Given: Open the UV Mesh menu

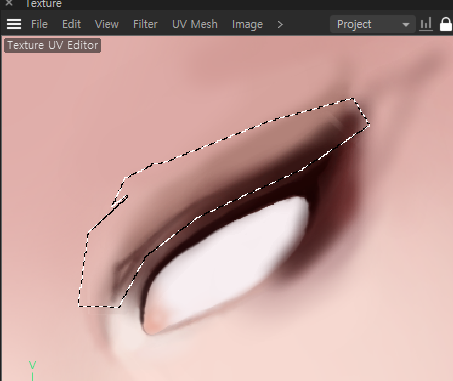Looking at the screenshot, I should click(195, 24).
